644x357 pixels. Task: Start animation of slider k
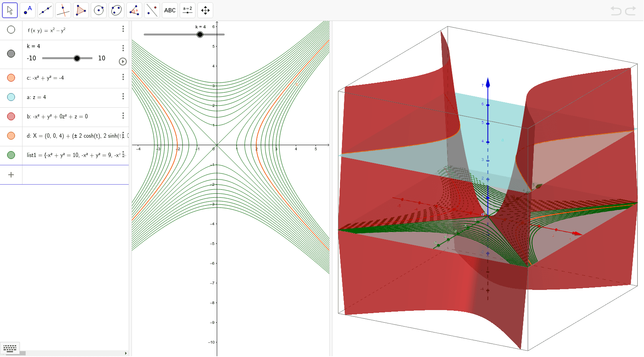coord(122,62)
